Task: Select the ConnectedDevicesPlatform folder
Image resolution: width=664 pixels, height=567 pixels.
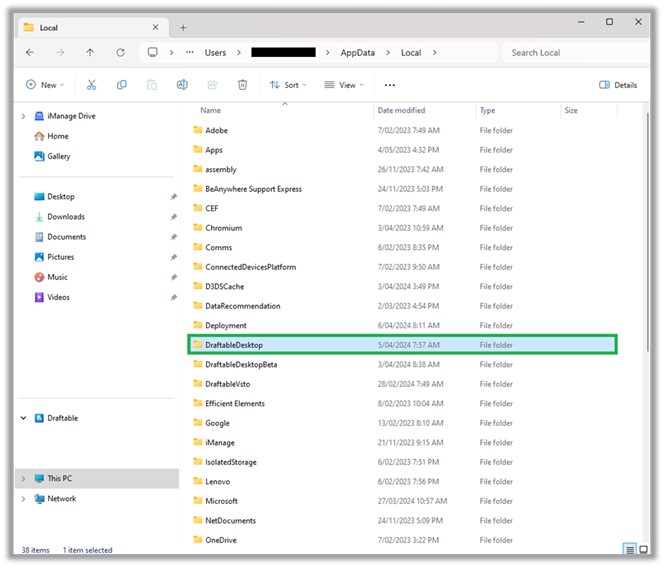Action: (402, 267)
